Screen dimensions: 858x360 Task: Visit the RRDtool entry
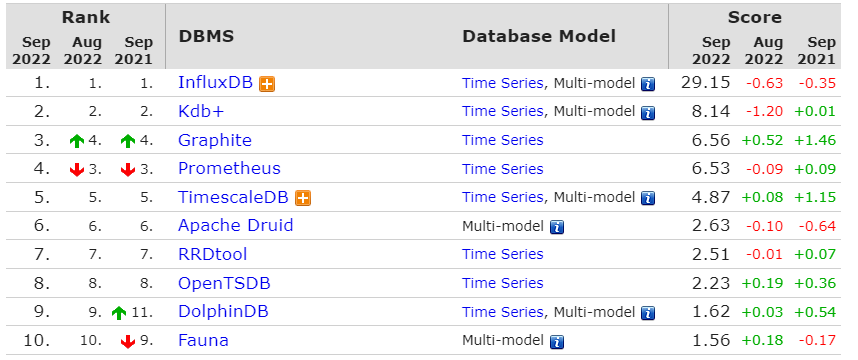(x=213, y=254)
